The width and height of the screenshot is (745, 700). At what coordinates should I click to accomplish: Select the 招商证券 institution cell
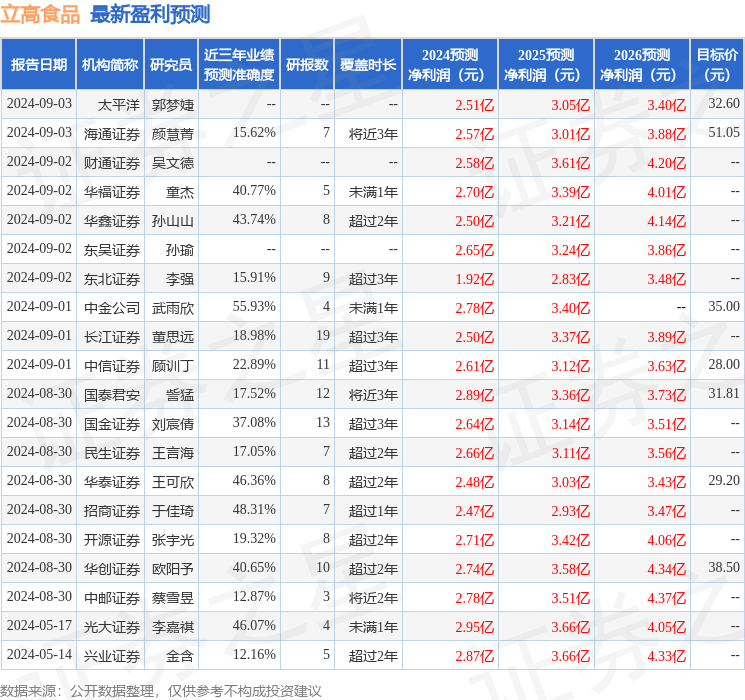tap(112, 510)
